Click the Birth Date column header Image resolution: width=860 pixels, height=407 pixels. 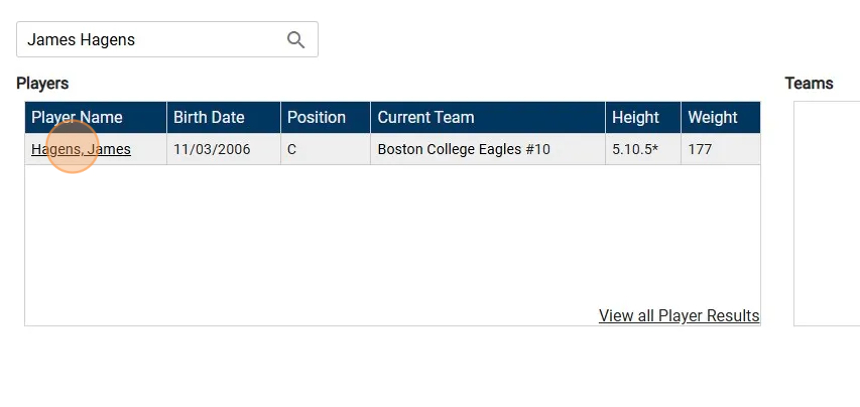209,117
